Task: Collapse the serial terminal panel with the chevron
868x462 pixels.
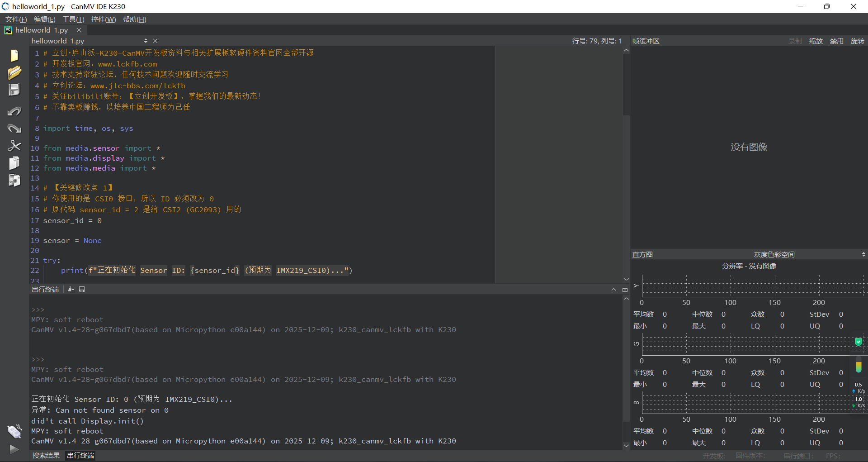Action: pyautogui.click(x=613, y=290)
